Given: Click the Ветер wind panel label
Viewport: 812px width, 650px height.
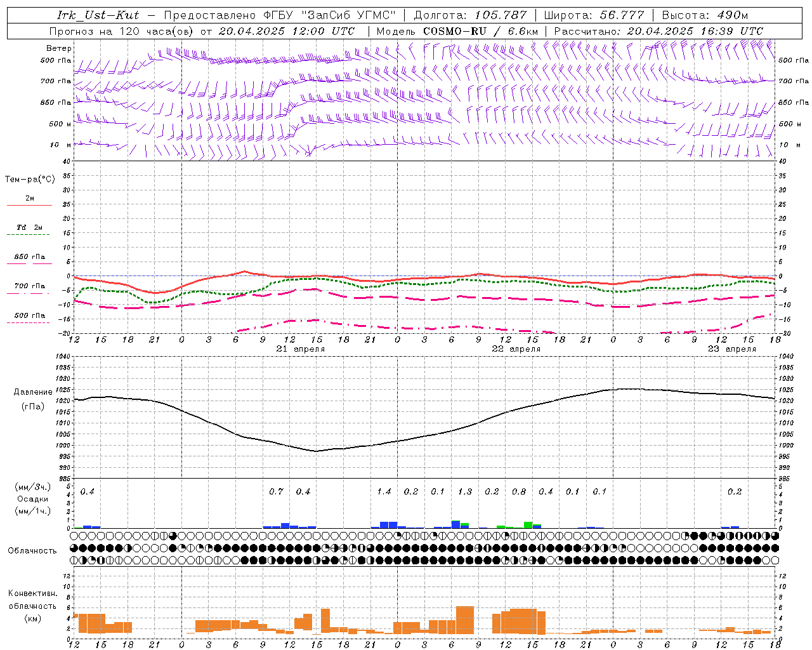Looking at the screenshot, I should (59, 48).
